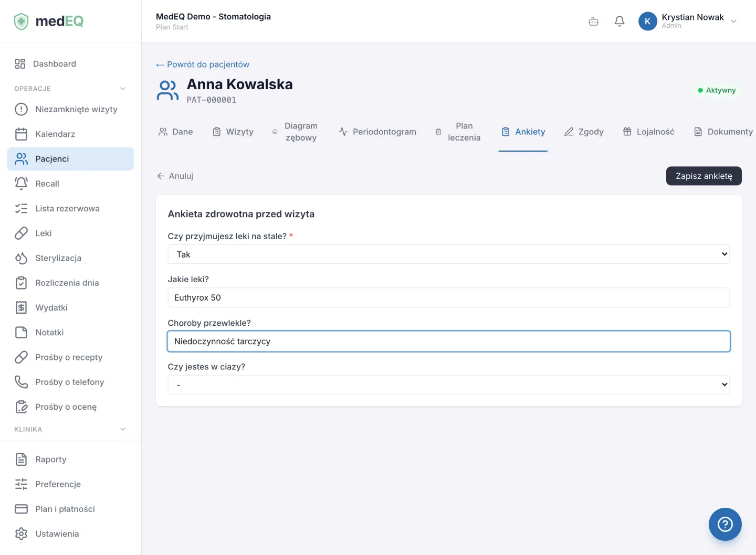
Task: Click 'Ankieta zdrowotna przed wizyta' heading
Action: [x=241, y=214]
